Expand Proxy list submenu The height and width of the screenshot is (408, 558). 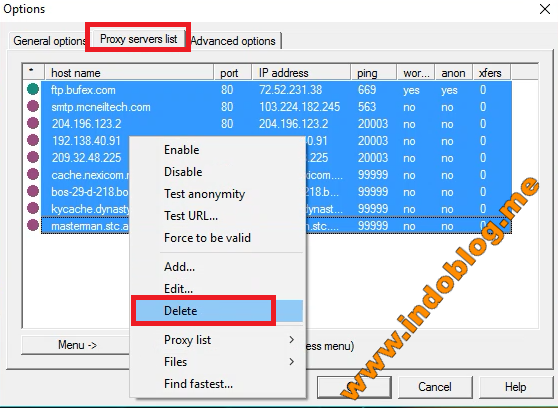pyautogui.click(x=217, y=340)
